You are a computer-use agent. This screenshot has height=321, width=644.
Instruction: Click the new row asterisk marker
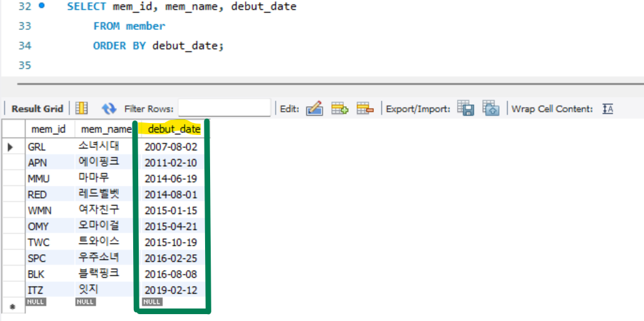[11, 306]
